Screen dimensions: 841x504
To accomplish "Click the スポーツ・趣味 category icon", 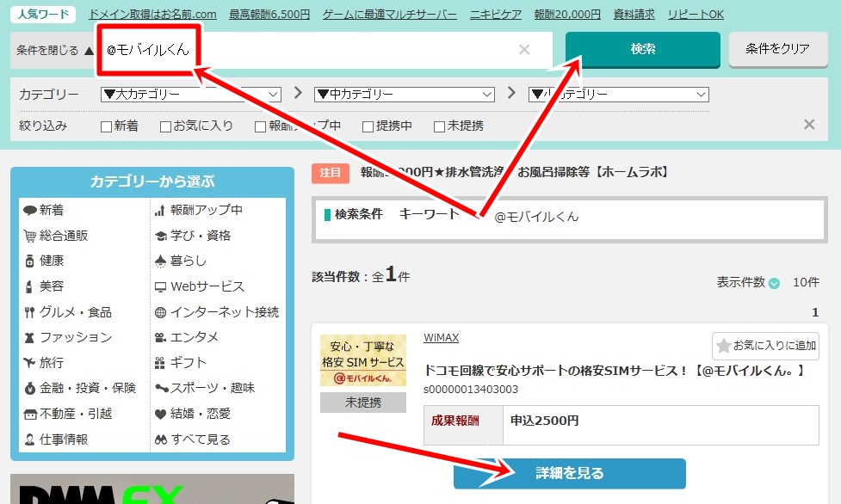I will [x=162, y=388].
